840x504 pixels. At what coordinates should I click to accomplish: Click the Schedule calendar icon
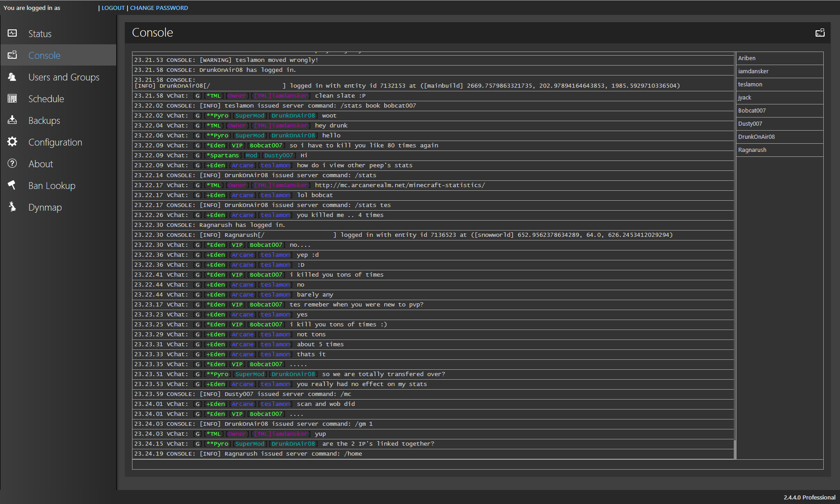12,99
